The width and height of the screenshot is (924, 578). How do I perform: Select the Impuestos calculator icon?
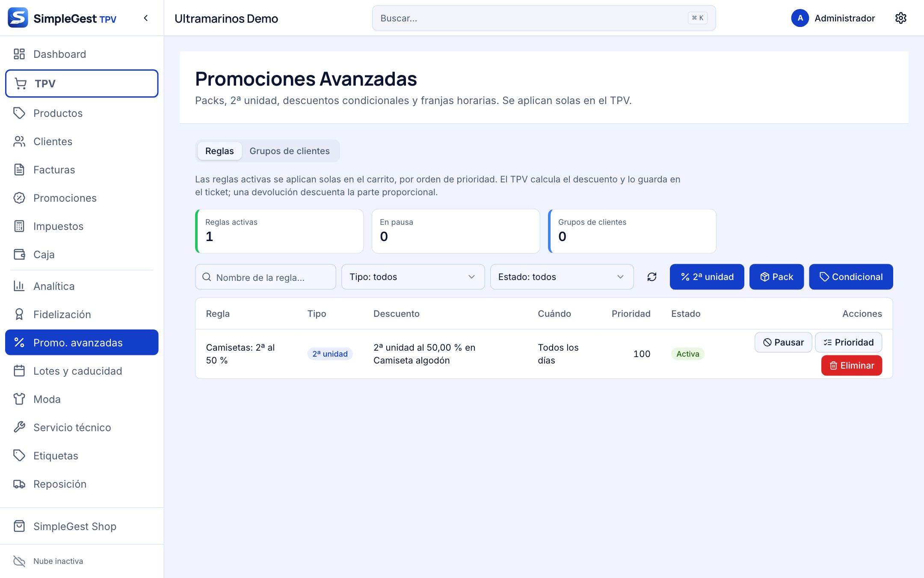pyautogui.click(x=19, y=226)
